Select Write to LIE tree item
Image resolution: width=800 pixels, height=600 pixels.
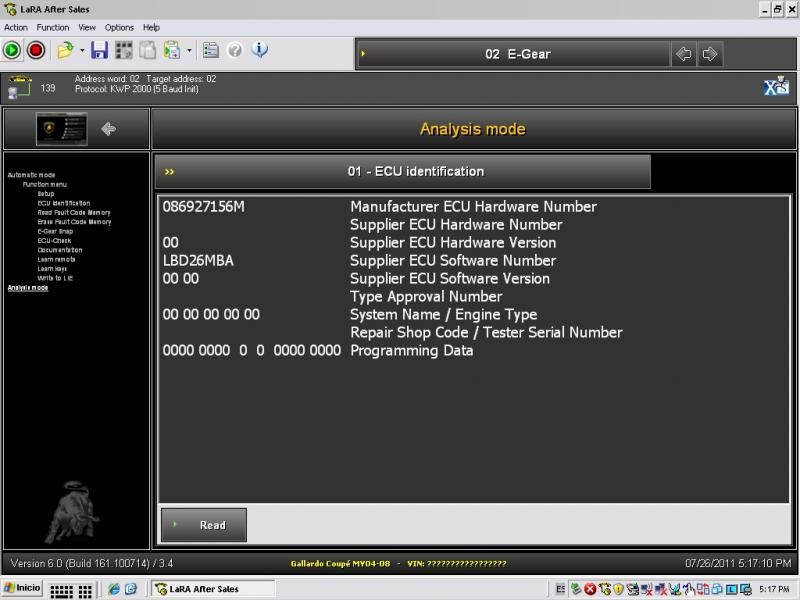(x=55, y=278)
